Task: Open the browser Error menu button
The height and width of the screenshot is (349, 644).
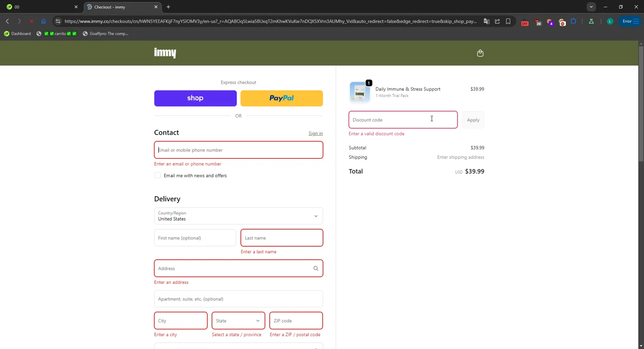Action: coord(630,21)
